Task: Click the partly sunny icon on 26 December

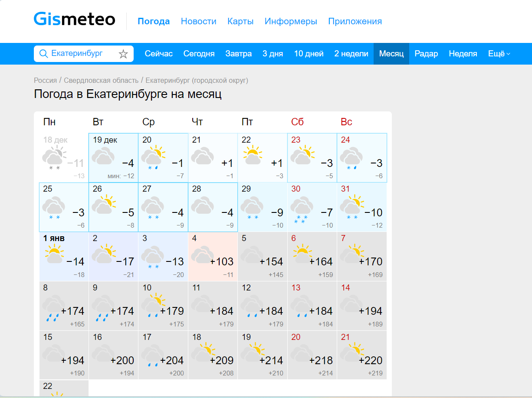Action: (x=103, y=205)
